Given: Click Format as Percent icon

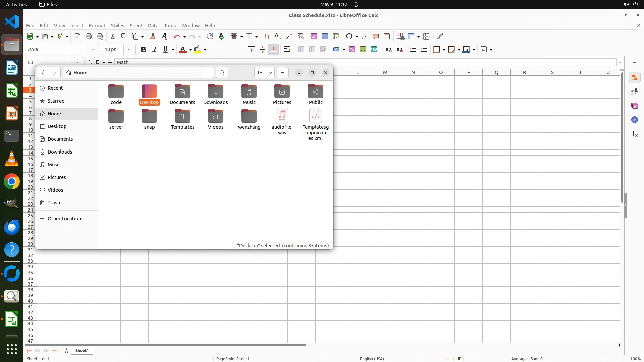Looking at the screenshot, I should click(x=352, y=49).
